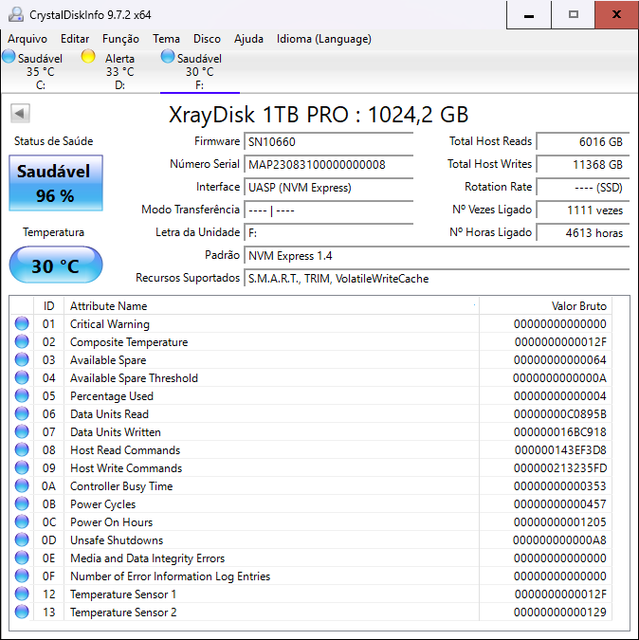Select the D: drive Alerta tab

(120, 71)
